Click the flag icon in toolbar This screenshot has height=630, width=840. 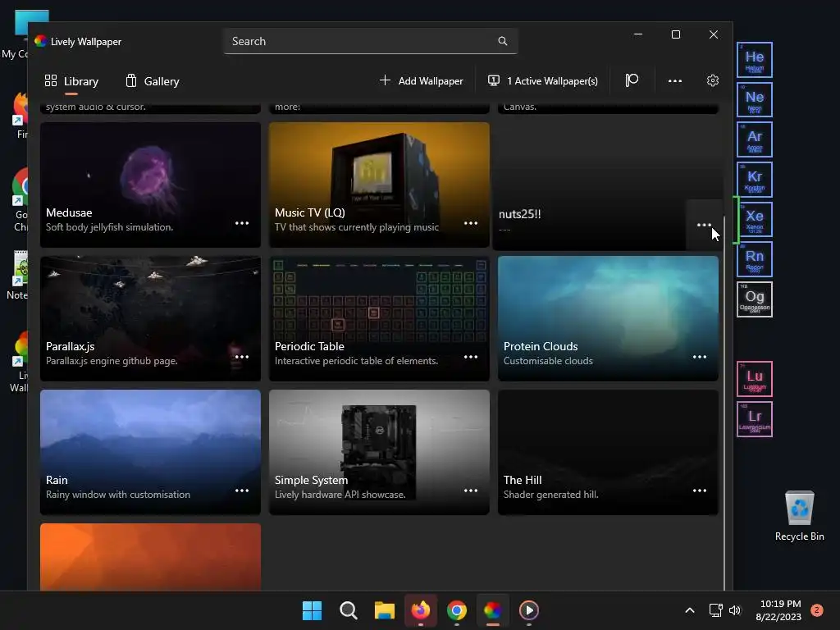632,80
